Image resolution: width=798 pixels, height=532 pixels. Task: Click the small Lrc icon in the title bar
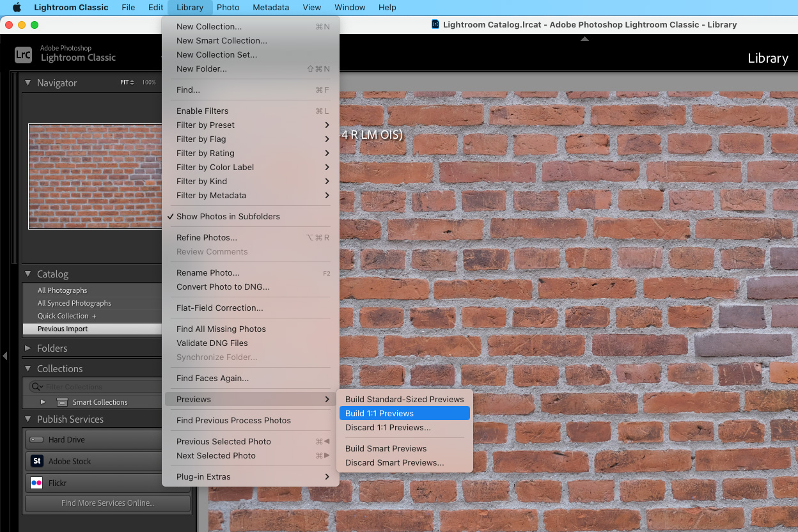(435, 24)
